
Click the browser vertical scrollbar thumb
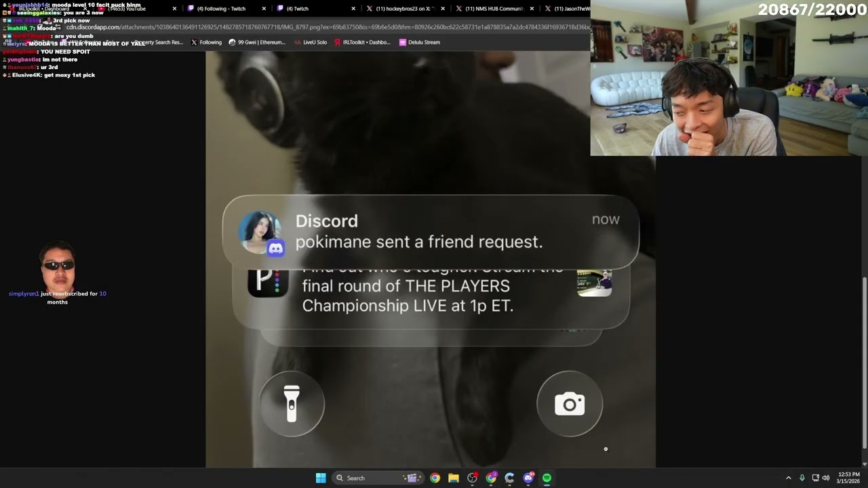click(864, 363)
